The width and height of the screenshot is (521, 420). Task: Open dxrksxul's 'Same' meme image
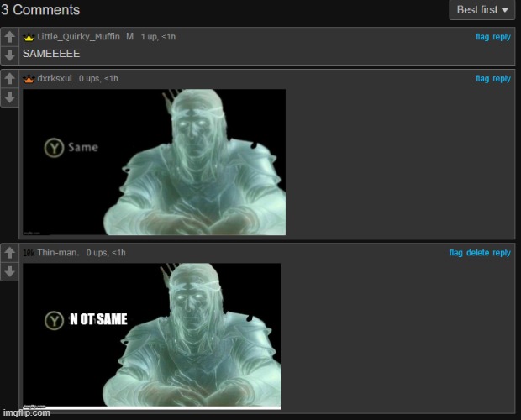tap(154, 162)
